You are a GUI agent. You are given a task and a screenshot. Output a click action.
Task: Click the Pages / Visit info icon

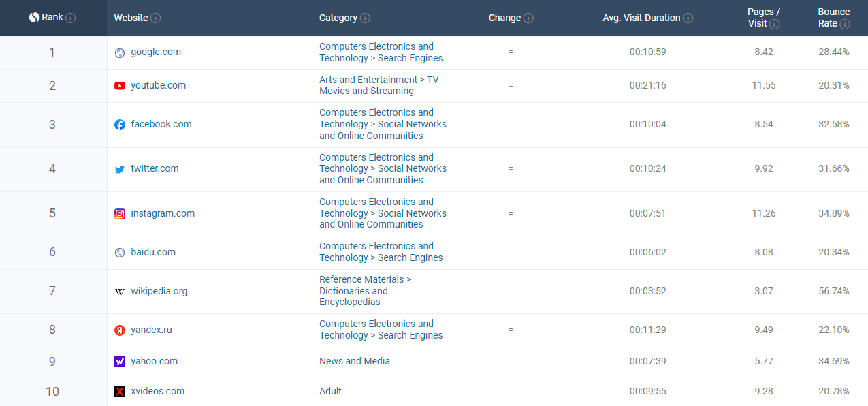point(775,24)
